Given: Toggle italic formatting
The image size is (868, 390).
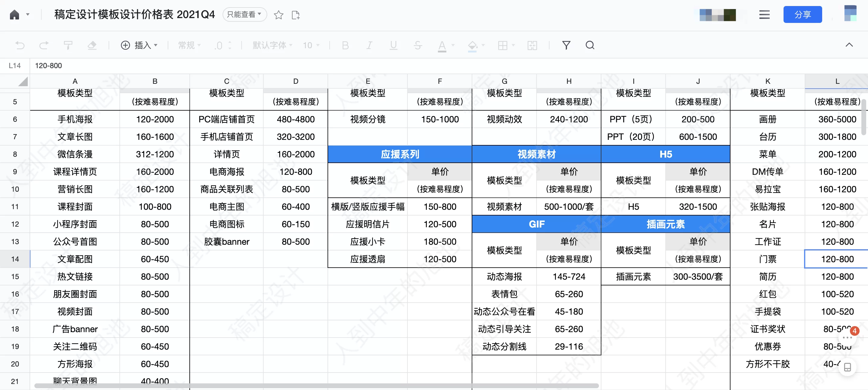Looking at the screenshot, I should (369, 45).
